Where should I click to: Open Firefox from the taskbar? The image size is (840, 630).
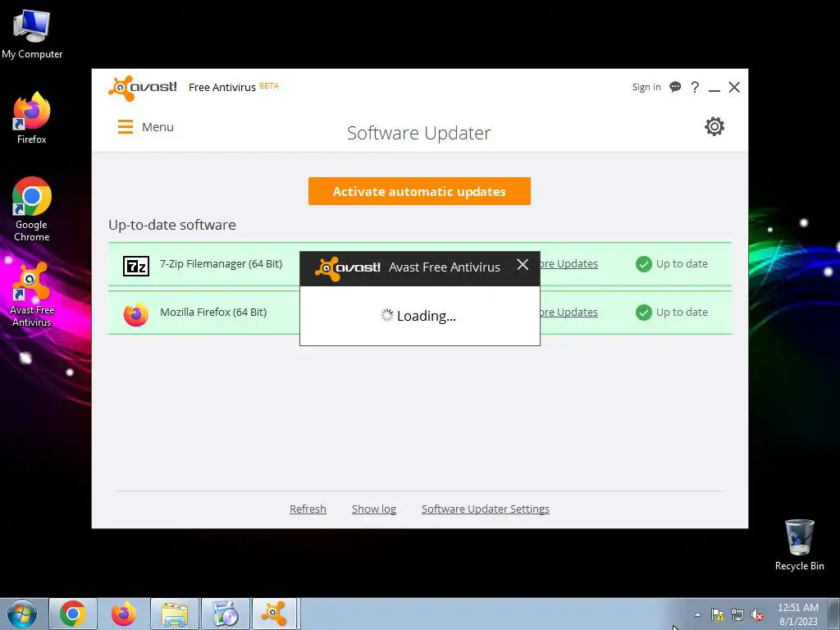click(x=124, y=614)
